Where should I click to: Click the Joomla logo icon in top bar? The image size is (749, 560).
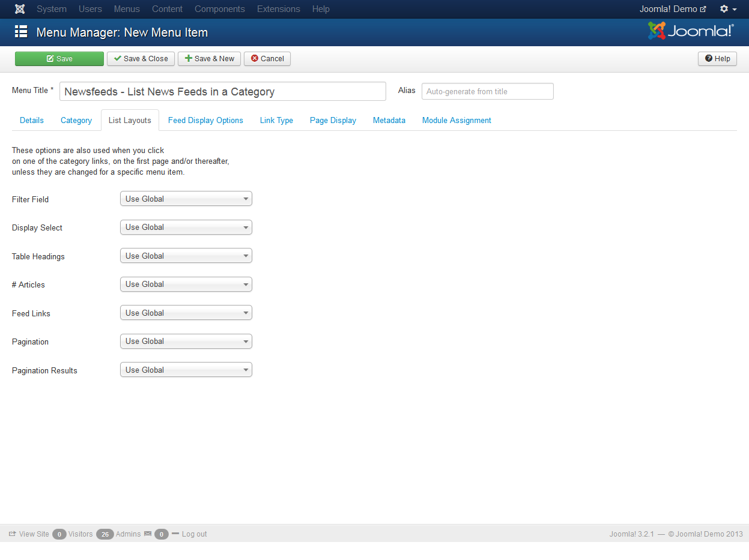[x=20, y=9]
